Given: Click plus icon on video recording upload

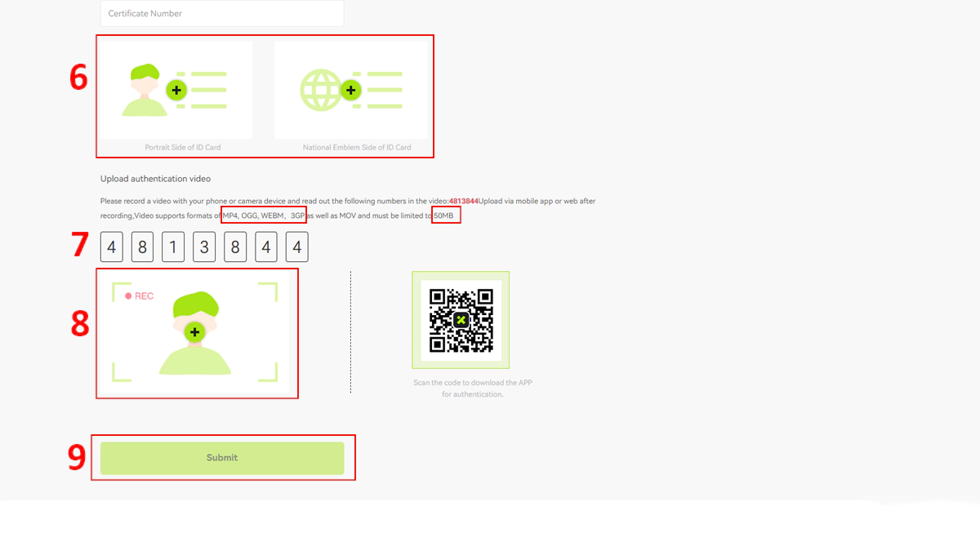Looking at the screenshot, I should click(194, 332).
